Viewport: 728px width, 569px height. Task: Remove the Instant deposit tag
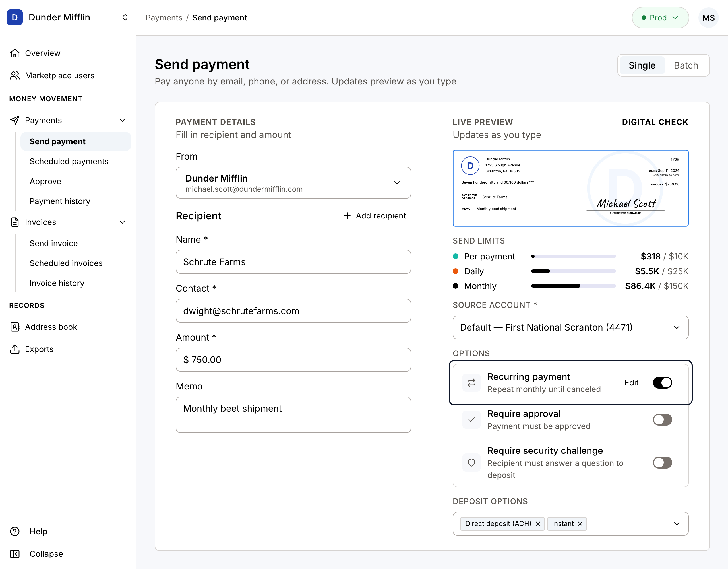(580, 524)
